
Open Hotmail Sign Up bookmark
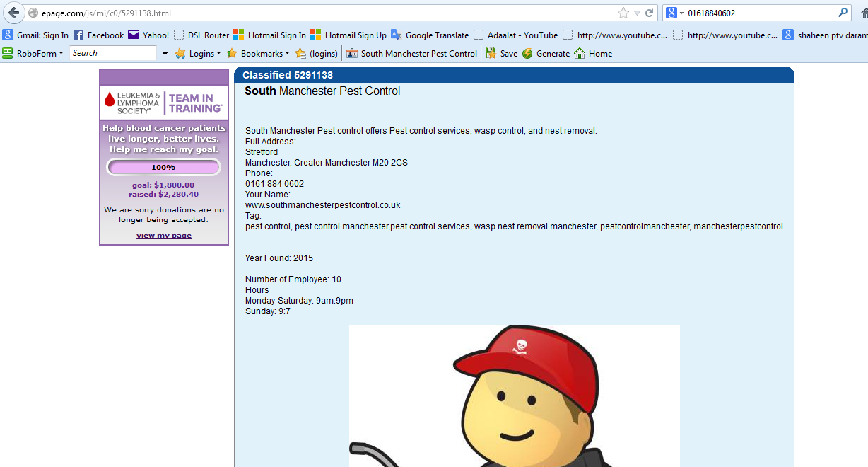(x=348, y=35)
